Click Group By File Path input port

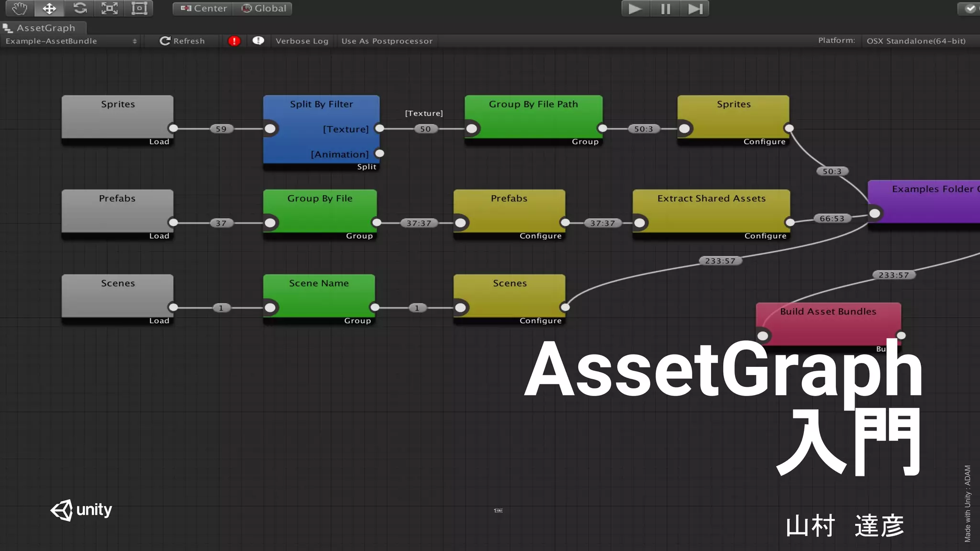[x=472, y=129]
